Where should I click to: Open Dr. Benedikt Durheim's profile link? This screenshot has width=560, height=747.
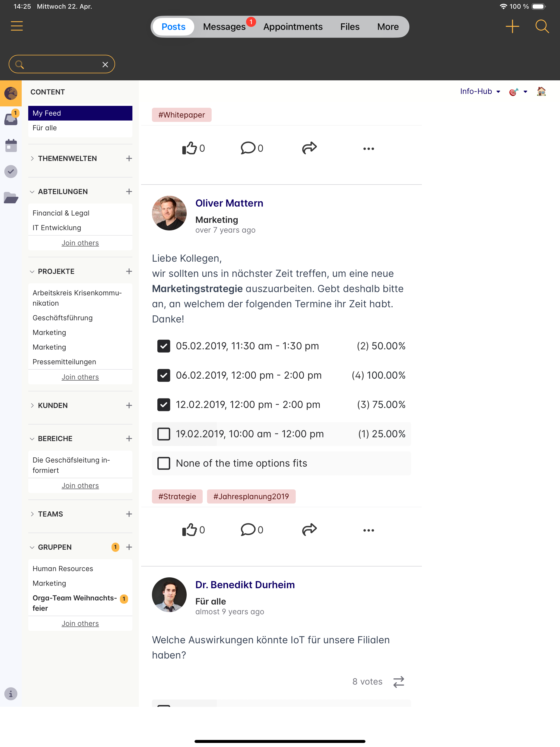coord(245,585)
